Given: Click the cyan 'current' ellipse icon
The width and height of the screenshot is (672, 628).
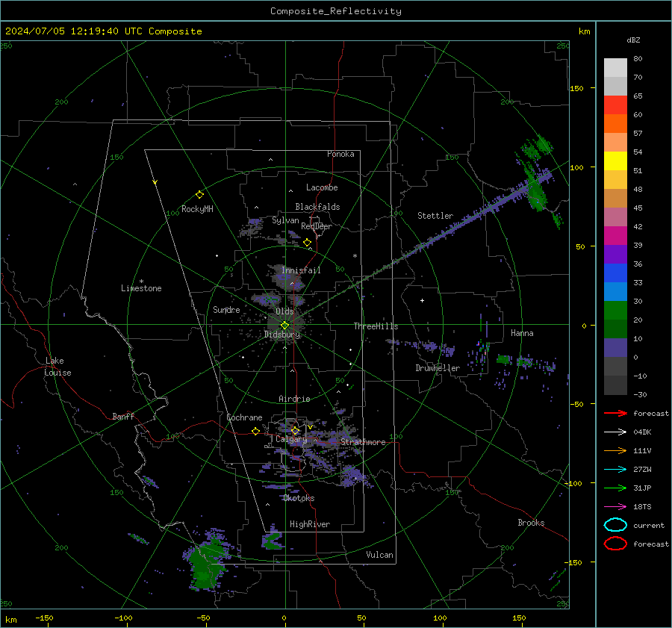Looking at the screenshot, I should pos(615,525).
